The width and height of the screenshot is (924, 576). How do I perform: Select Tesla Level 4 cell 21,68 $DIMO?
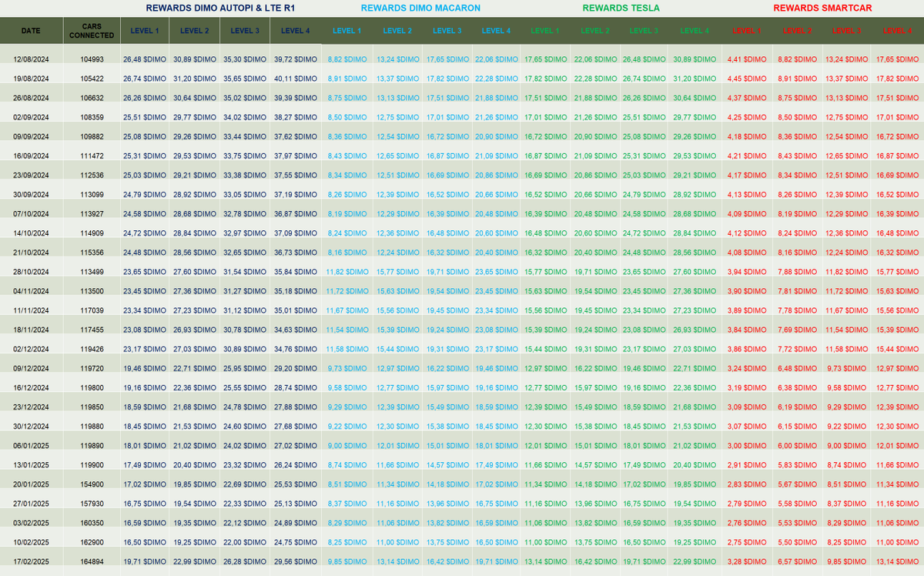[x=694, y=407]
